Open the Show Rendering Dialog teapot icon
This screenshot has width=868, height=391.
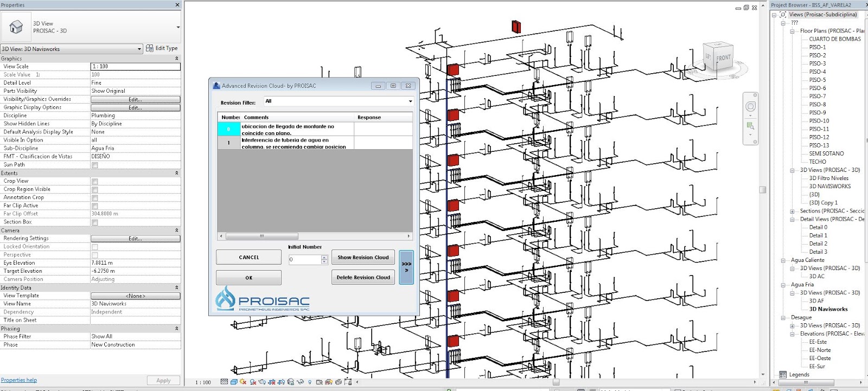pos(262,382)
